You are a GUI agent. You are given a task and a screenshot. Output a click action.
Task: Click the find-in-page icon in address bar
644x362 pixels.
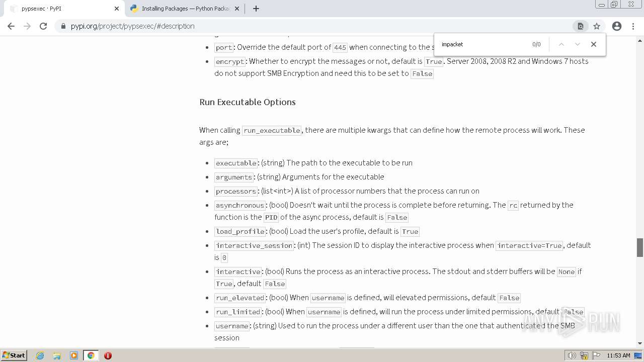pyautogui.click(x=580, y=26)
